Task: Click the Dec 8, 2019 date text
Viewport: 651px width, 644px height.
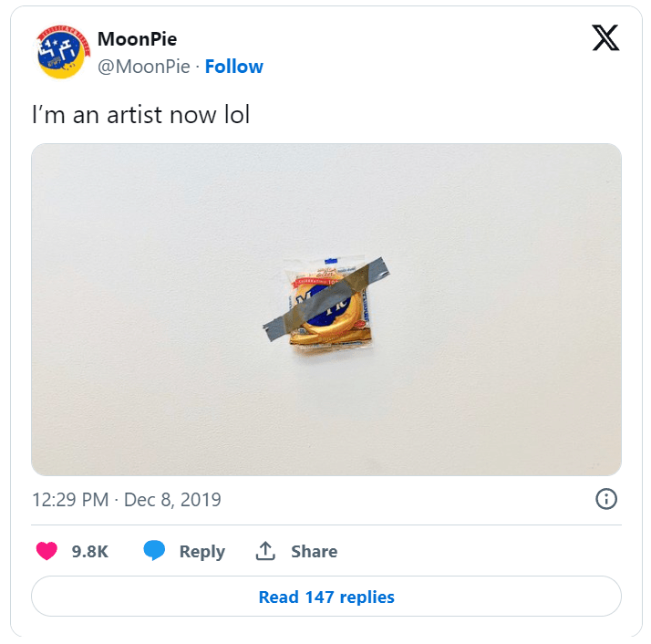Action: coord(172,500)
